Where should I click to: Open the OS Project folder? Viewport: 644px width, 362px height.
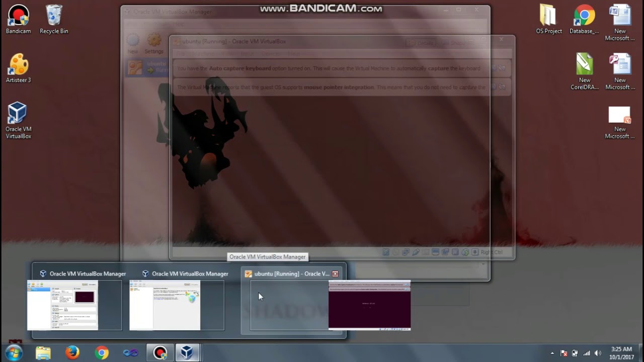(x=549, y=19)
